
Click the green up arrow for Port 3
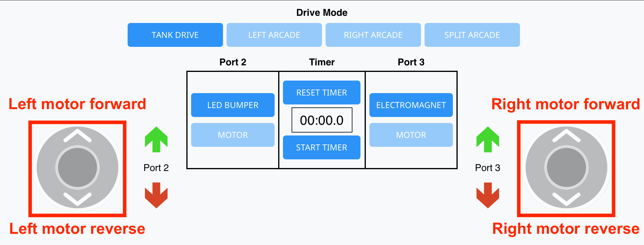(x=488, y=140)
